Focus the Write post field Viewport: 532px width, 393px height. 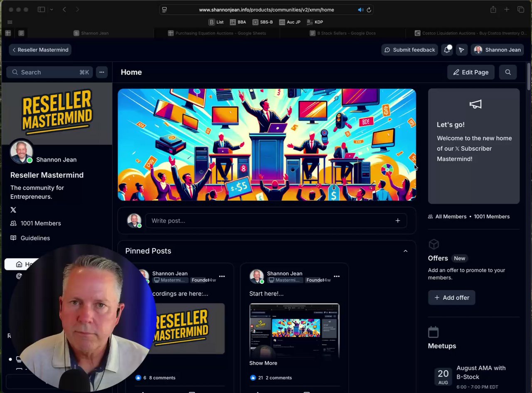pyautogui.click(x=276, y=221)
